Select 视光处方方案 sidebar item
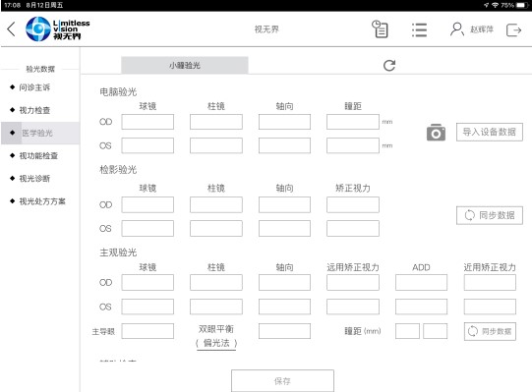 [x=42, y=201]
